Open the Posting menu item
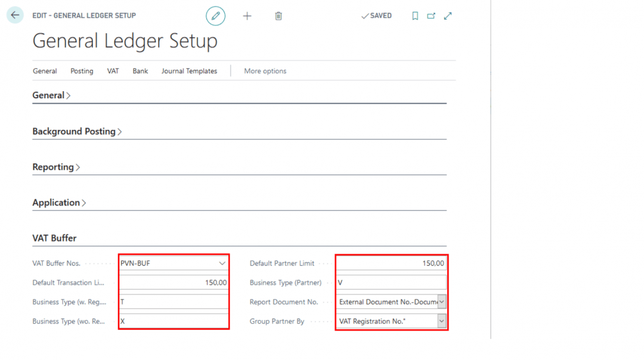644x360 pixels. [x=82, y=71]
